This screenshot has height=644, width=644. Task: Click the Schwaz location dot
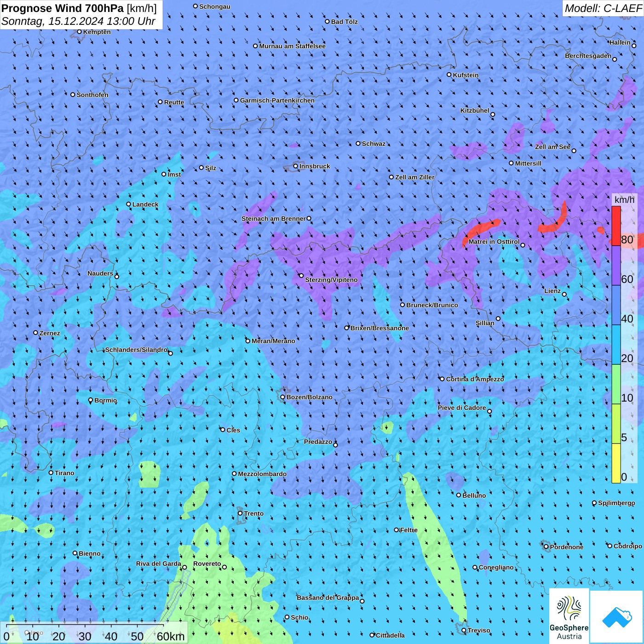click(x=358, y=144)
